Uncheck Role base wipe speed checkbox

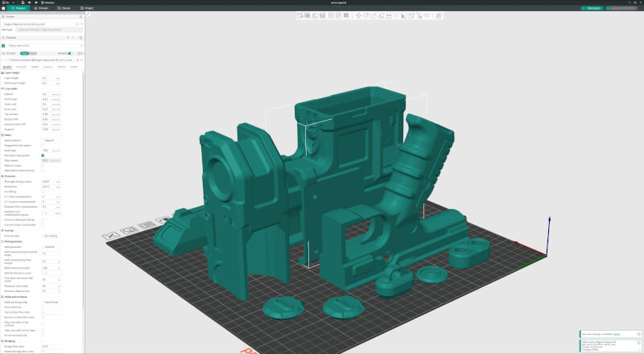[x=43, y=154]
